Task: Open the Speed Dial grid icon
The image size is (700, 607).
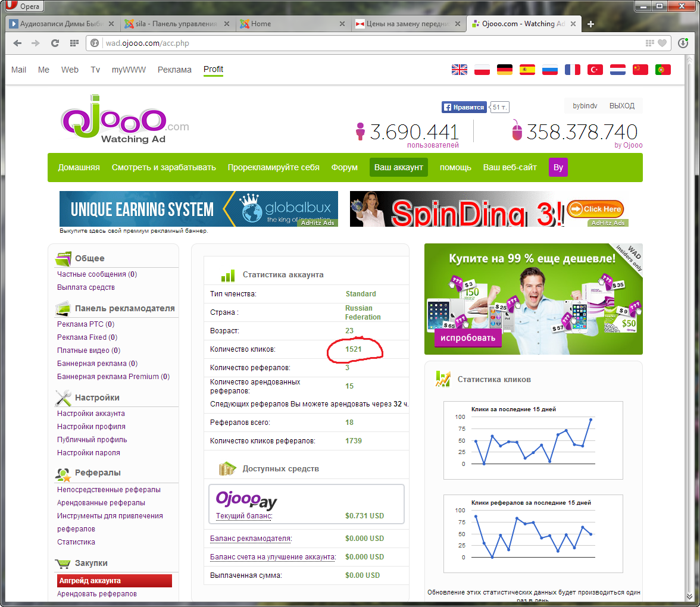Action: [x=74, y=43]
